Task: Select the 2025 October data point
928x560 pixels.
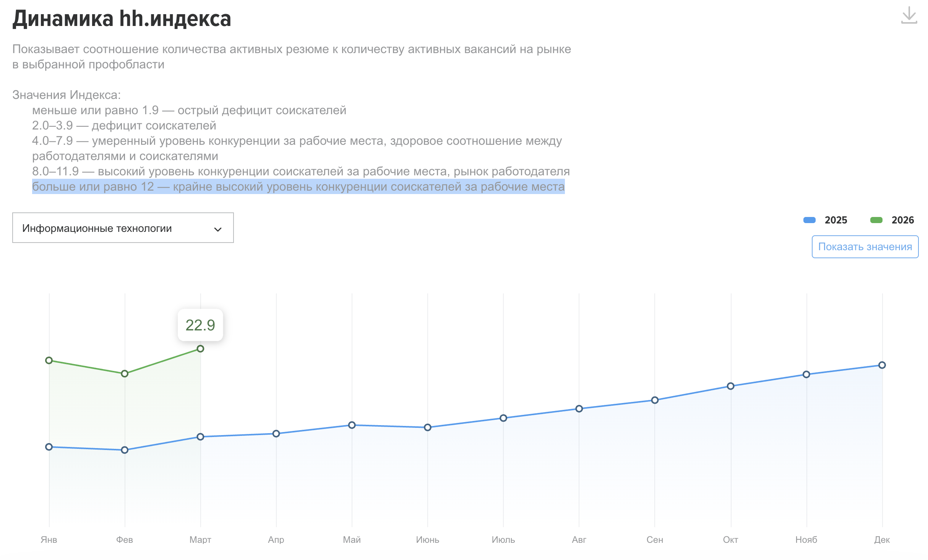Action: 730,386
